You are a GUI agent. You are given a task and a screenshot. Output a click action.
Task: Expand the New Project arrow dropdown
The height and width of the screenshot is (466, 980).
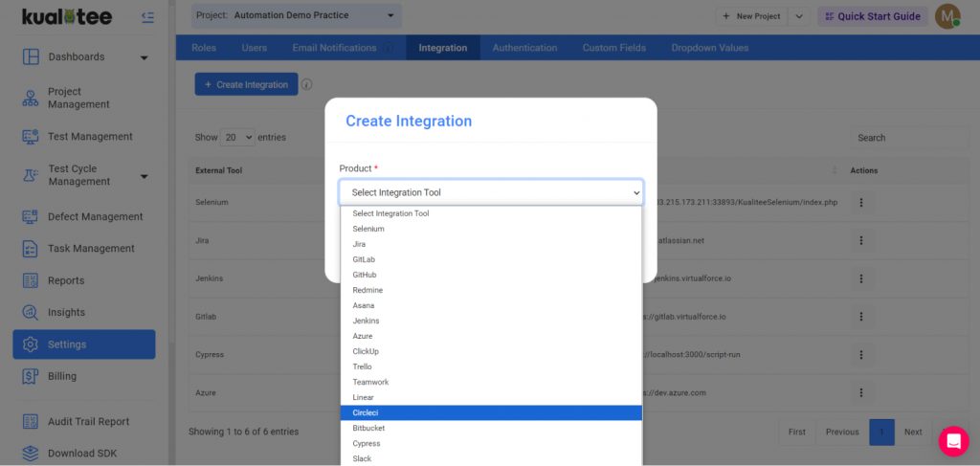799,16
